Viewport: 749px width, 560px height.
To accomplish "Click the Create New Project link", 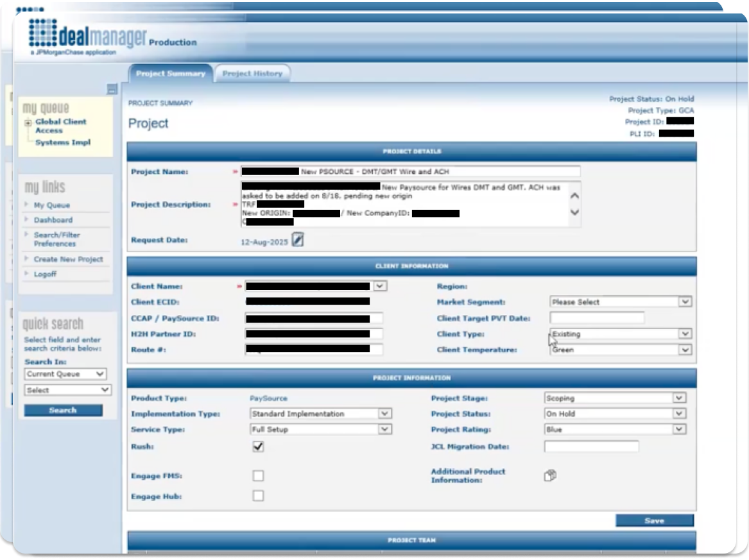I will click(x=68, y=259).
